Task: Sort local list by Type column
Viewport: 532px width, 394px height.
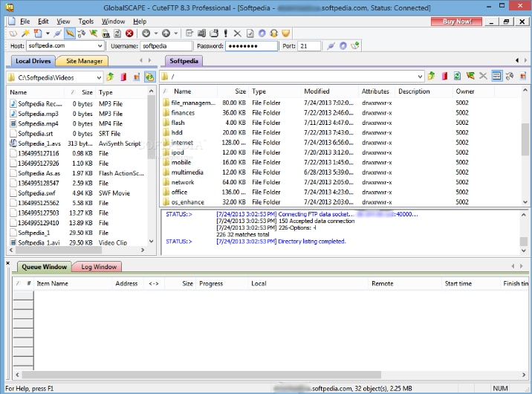Action: (122, 92)
